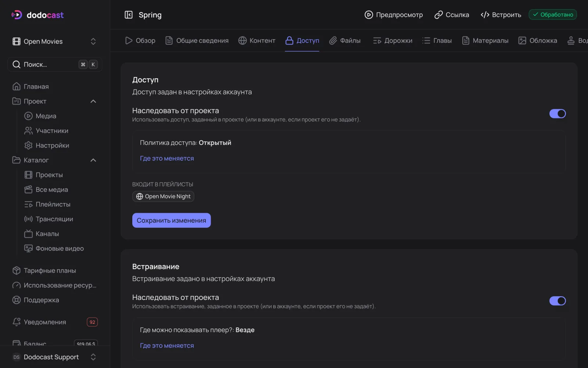Collapse the Каталог sidebar group
The height and width of the screenshot is (368, 588).
[x=93, y=160]
